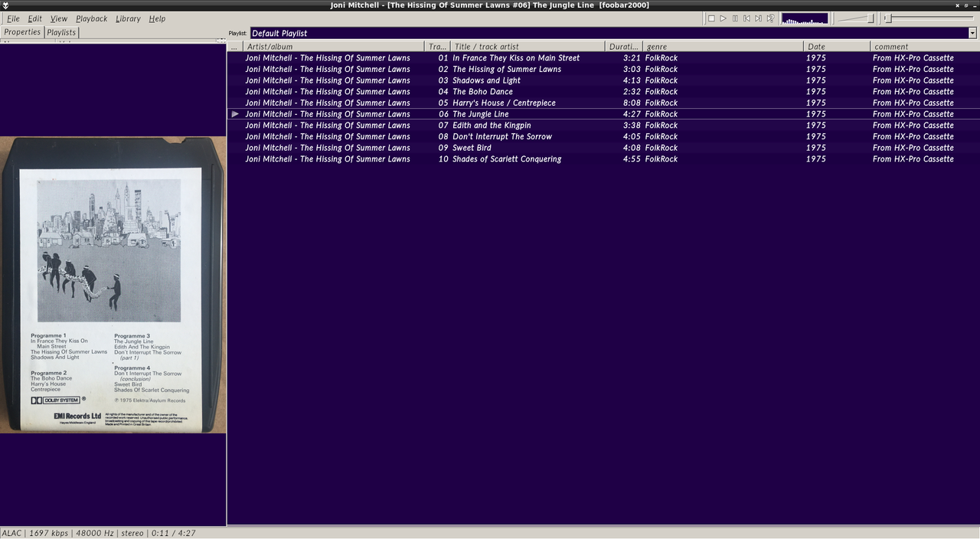Open the View menu

pos(59,18)
